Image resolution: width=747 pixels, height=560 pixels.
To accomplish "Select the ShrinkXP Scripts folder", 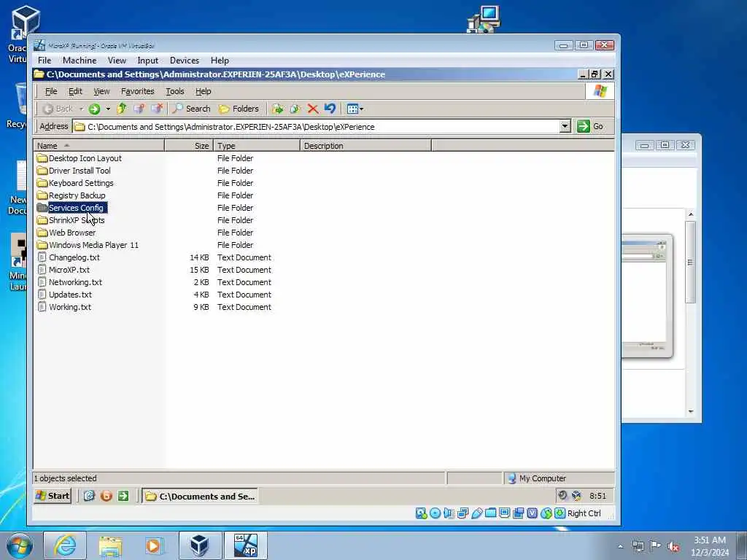I will coord(71,220).
